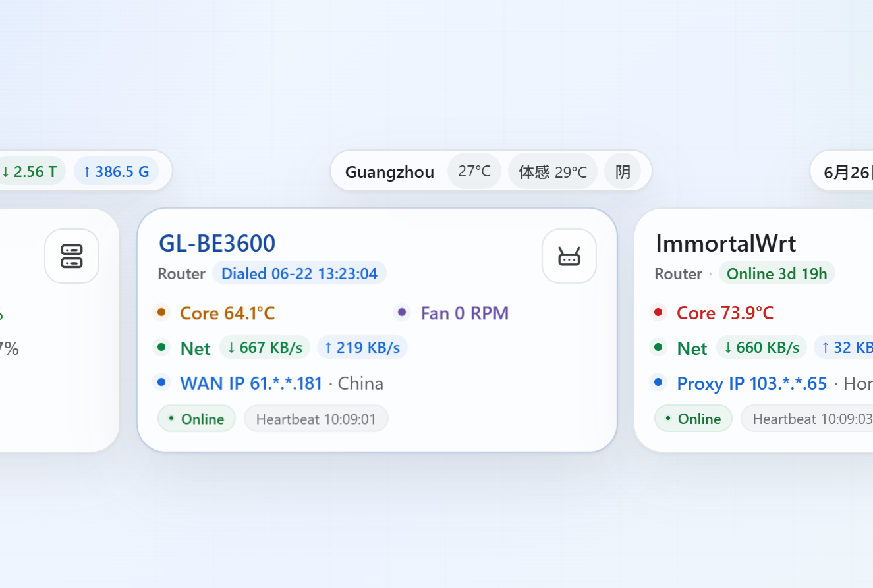The width and height of the screenshot is (873, 588).
Task: Click the Net label in ImmortalWrt card
Action: [692, 348]
